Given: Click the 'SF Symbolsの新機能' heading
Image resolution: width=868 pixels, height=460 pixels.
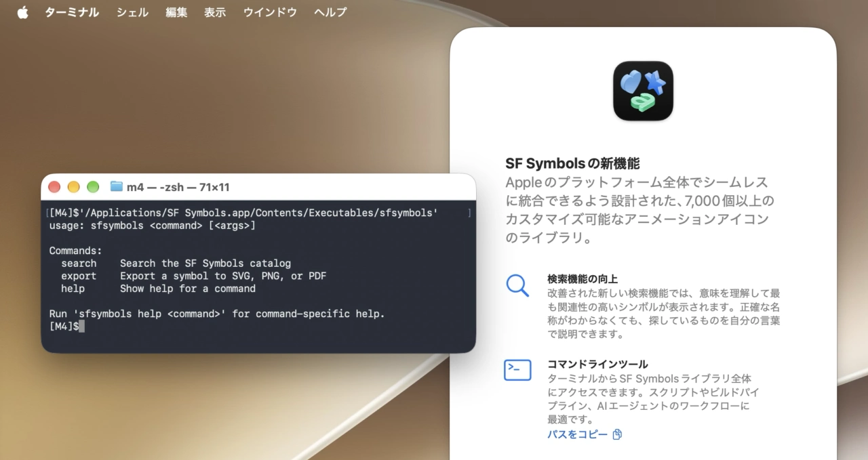Looking at the screenshot, I should coord(572,163).
